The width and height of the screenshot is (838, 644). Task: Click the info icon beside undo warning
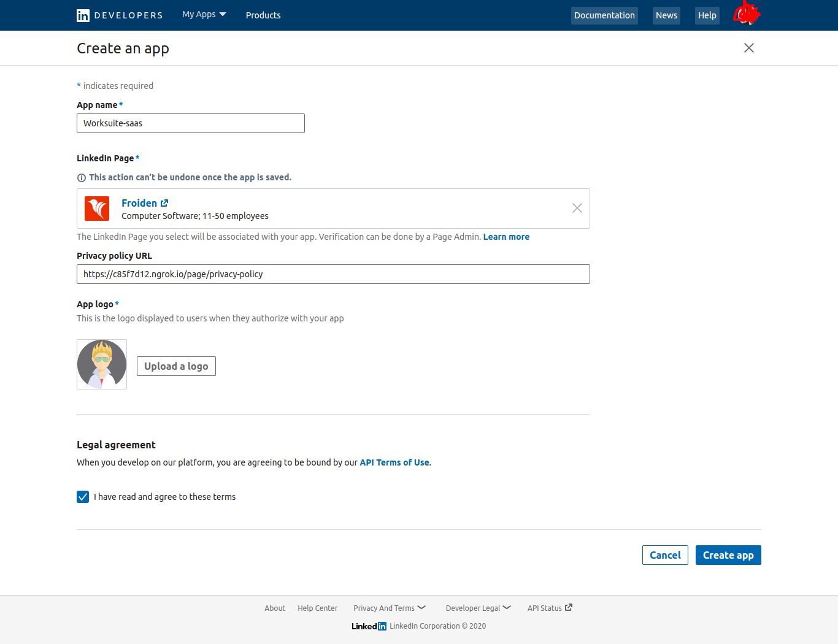coord(82,178)
